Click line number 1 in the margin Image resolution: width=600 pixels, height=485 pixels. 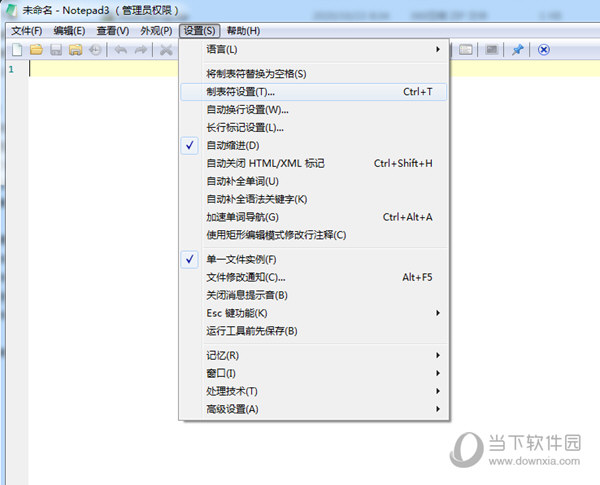(11, 69)
